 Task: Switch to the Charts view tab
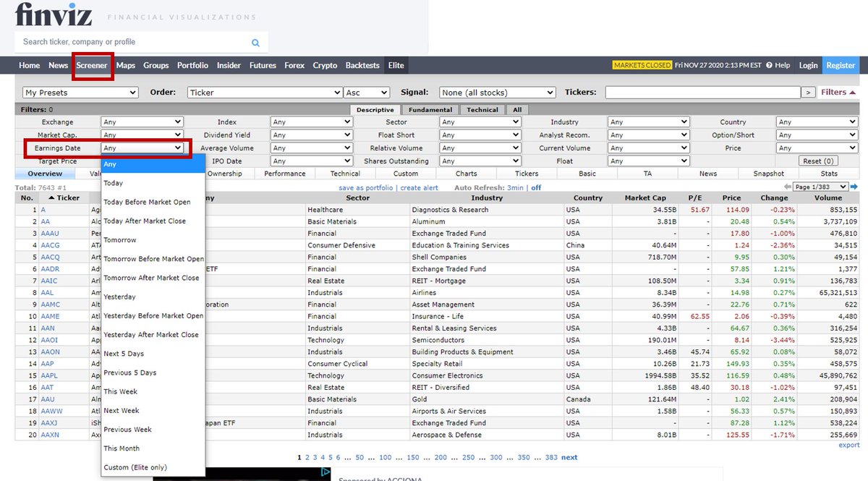point(467,174)
